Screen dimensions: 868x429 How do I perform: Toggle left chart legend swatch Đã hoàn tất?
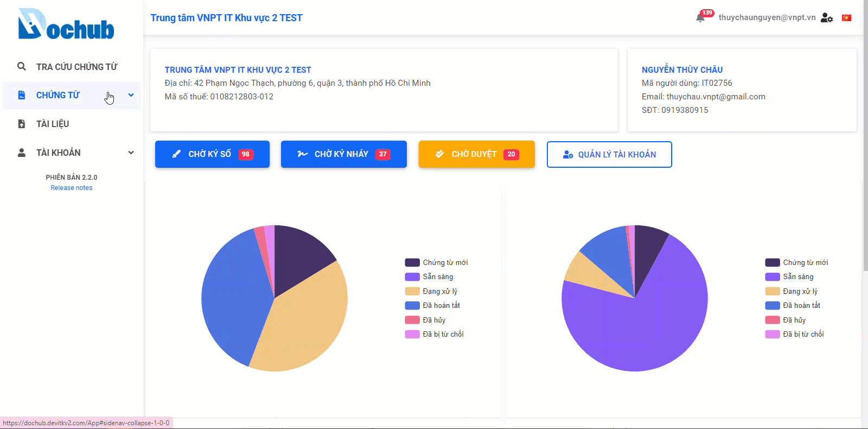[412, 306]
